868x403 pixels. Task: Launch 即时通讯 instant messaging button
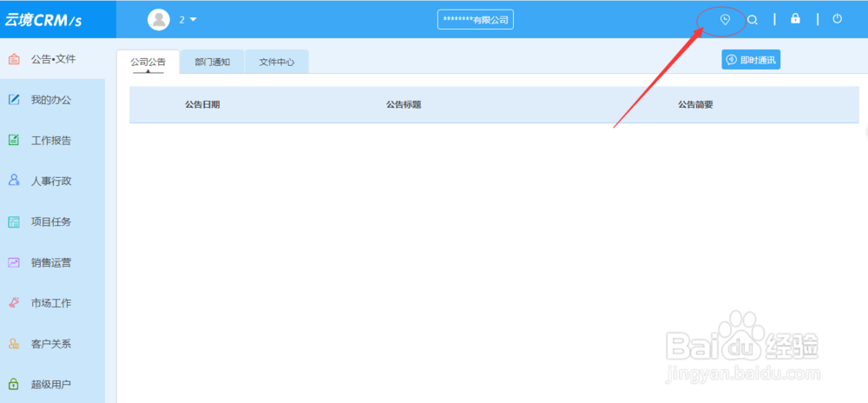tap(751, 60)
